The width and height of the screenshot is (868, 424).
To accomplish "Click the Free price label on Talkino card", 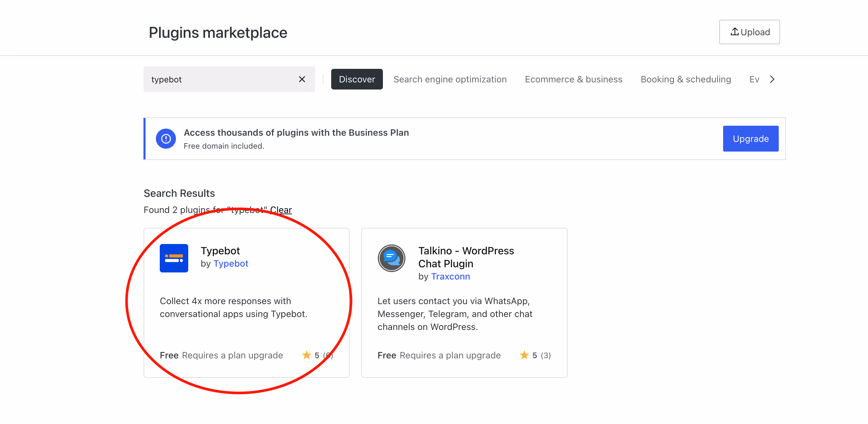I will (x=386, y=355).
